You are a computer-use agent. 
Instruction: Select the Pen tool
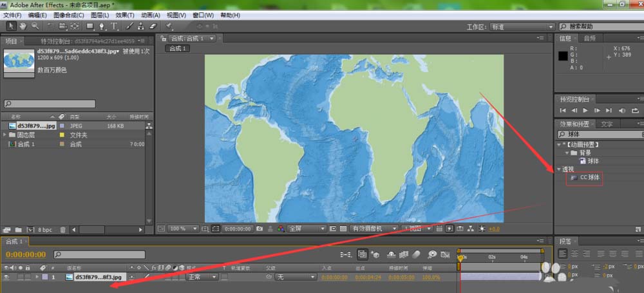[102, 26]
